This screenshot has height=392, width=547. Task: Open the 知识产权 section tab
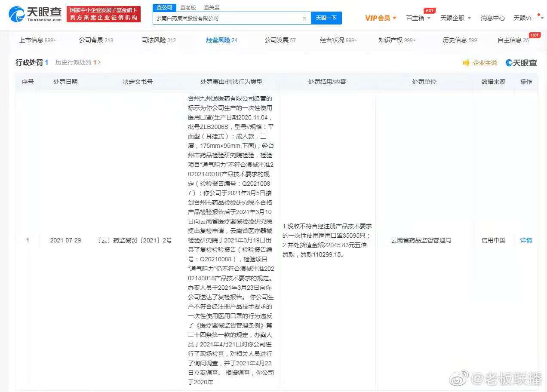396,40
